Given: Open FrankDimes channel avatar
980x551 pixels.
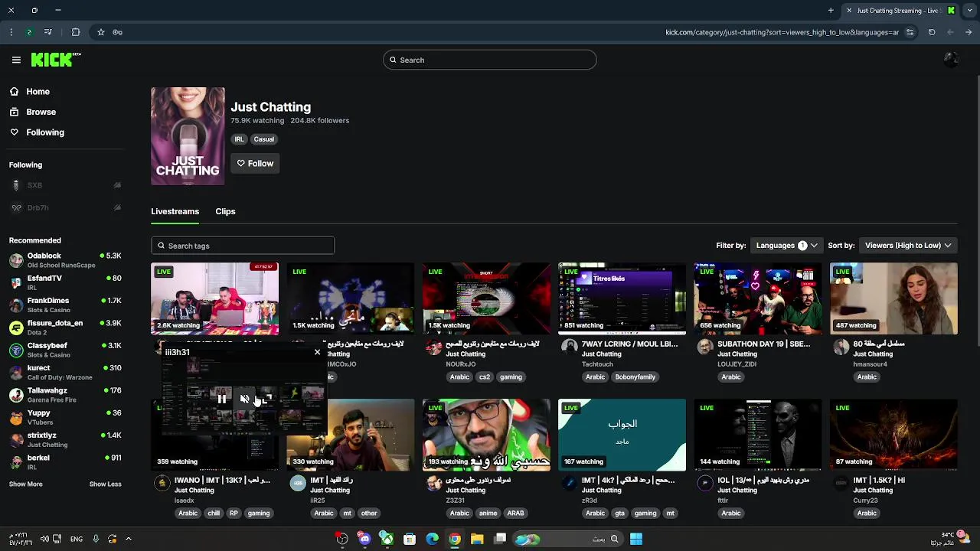Looking at the screenshot, I should click(16, 305).
